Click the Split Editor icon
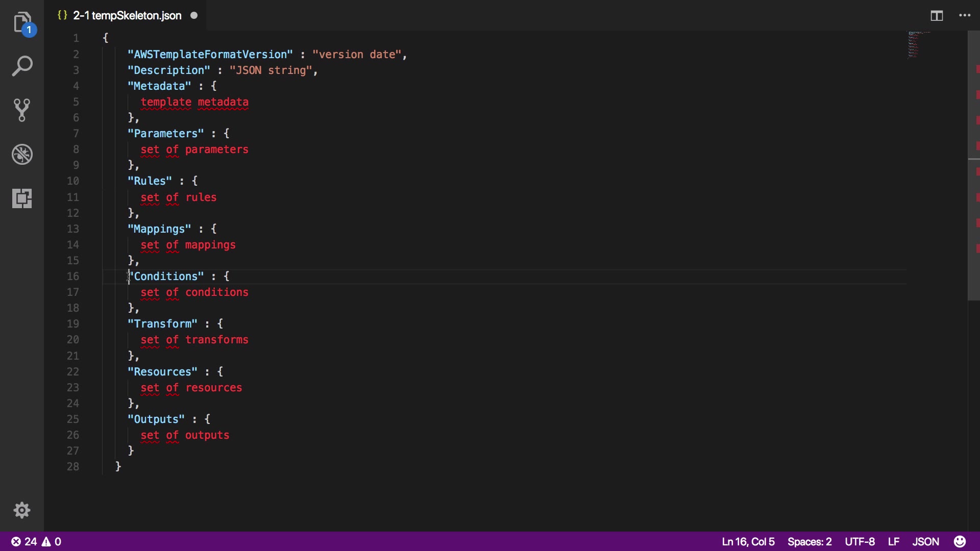The width and height of the screenshot is (980, 551). pyautogui.click(x=936, y=16)
